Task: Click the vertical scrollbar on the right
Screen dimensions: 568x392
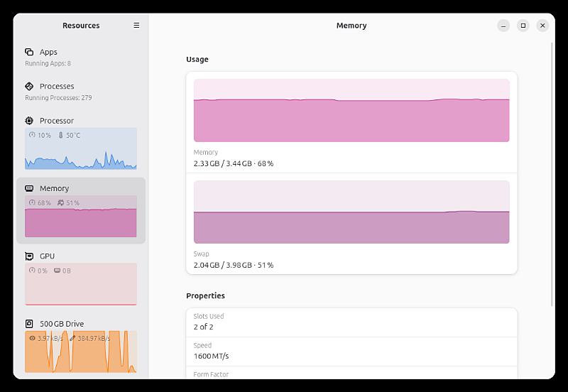Action: point(552,175)
